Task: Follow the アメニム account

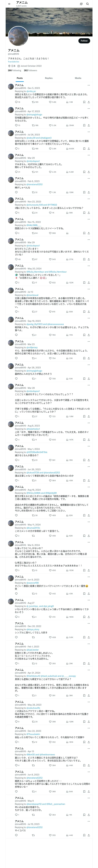Action: point(84,41)
